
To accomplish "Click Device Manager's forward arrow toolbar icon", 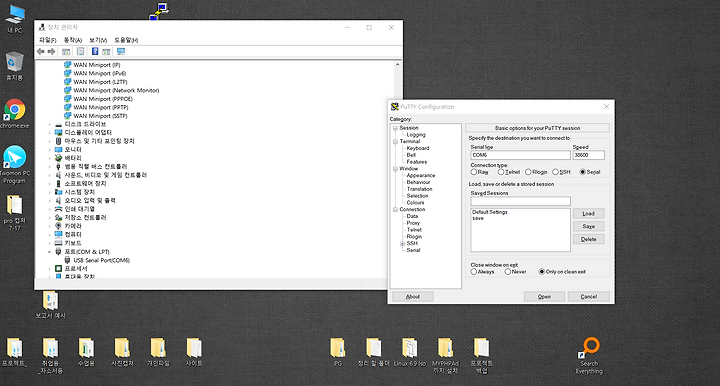I will pyautogui.click(x=51, y=52).
